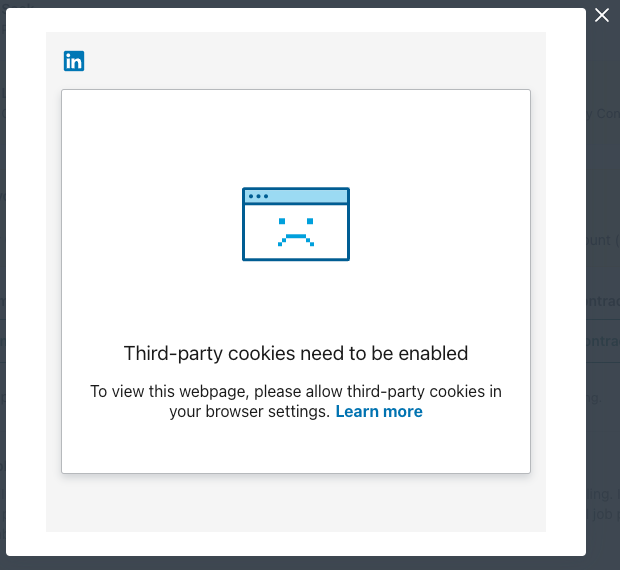
Task: Click the three dots in illustration's title bar
Action: [x=259, y=196]
